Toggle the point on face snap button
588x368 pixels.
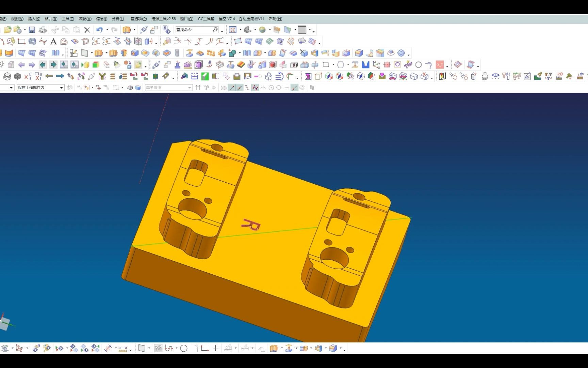point(302,88)
